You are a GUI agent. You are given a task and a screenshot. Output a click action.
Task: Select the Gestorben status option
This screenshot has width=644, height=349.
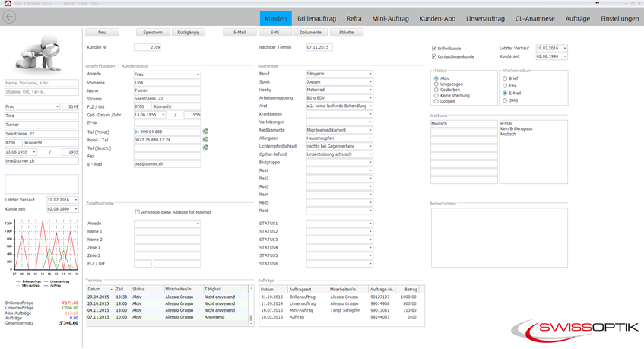(x=436, y=90)
